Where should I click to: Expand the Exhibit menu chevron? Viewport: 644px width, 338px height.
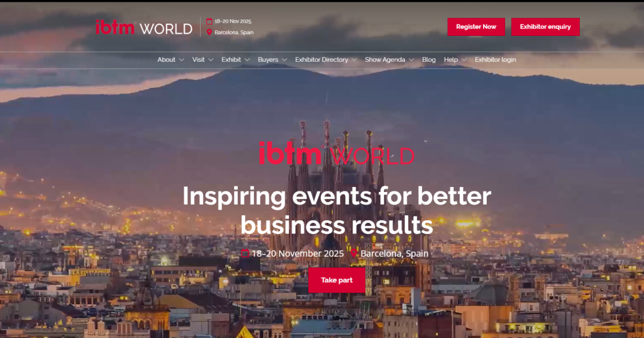[x=247, y=60]
